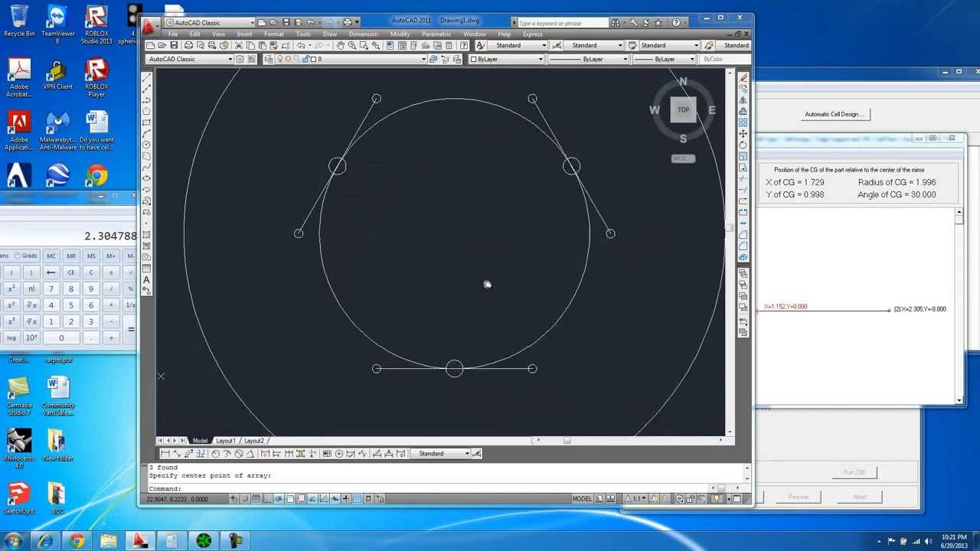Select the Polyline draw tool
The height and width of the screenshot is (551, 980).
coord(146,100)
